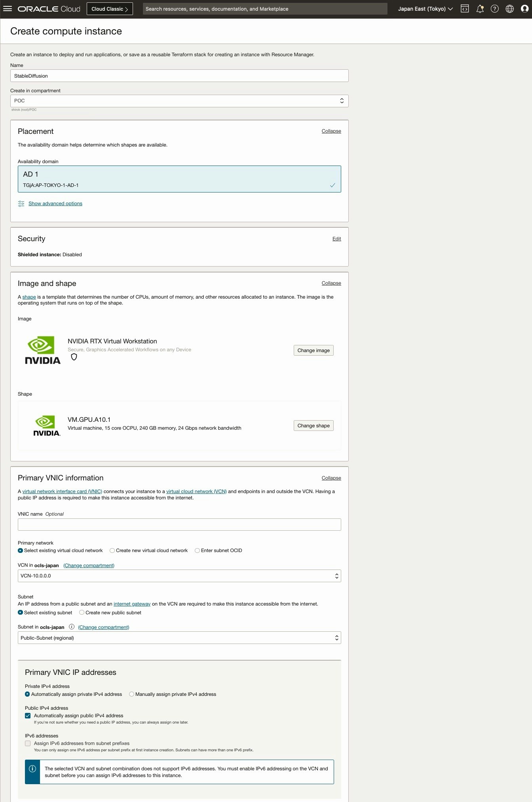Click Change compartment link beside VCN

pyautogui.click(x=89, y=566)
